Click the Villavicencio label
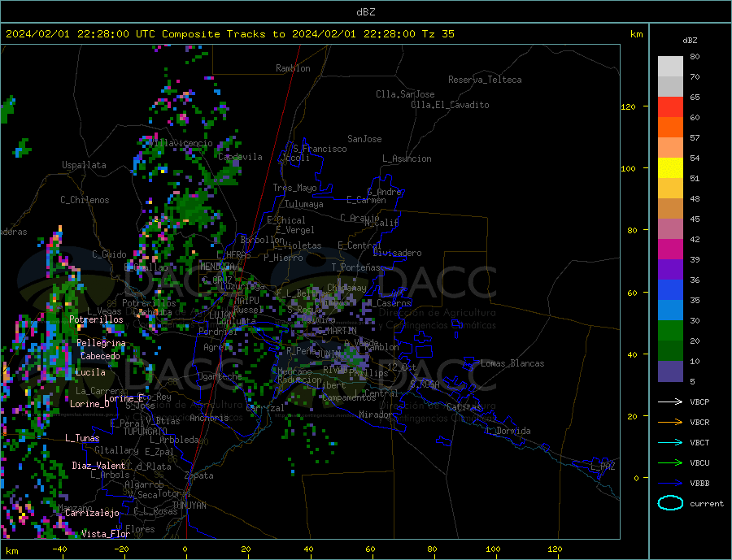This screenshot has width=732, height=560. click(x=181, y=143)
